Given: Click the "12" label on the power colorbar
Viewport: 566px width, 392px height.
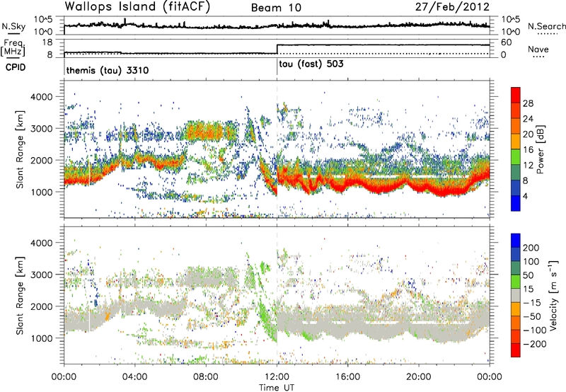Looking at the screenshot, I should (528, 166).
